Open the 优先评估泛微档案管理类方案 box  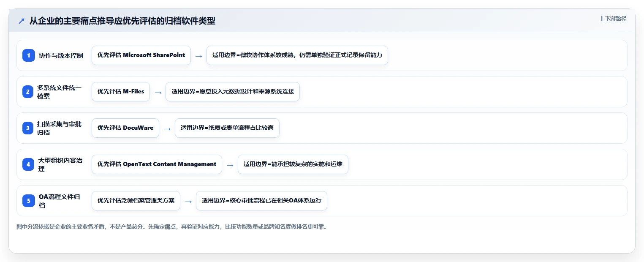136,201
